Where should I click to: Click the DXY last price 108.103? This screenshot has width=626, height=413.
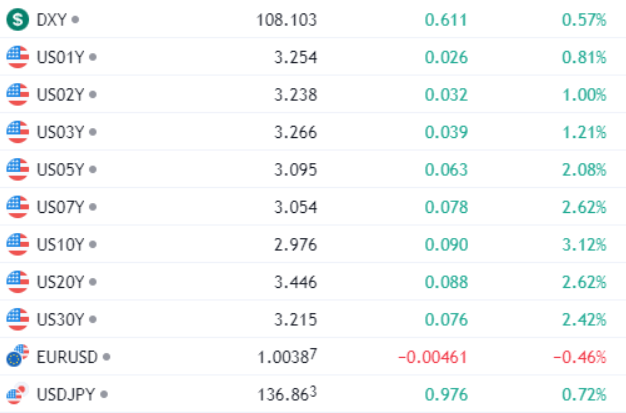click(286, 20)
